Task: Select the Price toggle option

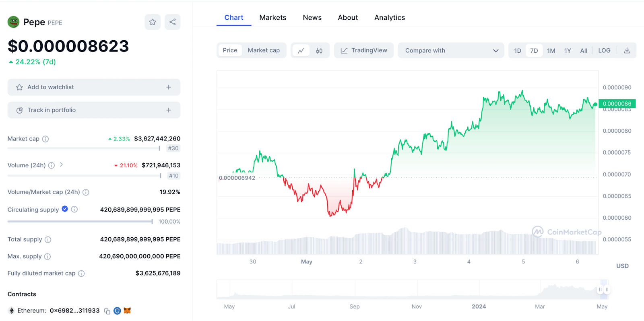Action: pos(230,50)
